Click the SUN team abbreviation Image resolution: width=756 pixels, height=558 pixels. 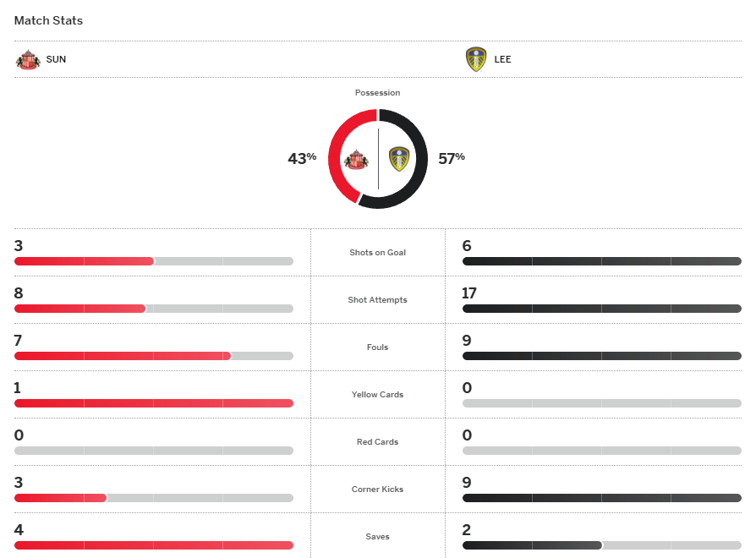[x=56, y=60]
